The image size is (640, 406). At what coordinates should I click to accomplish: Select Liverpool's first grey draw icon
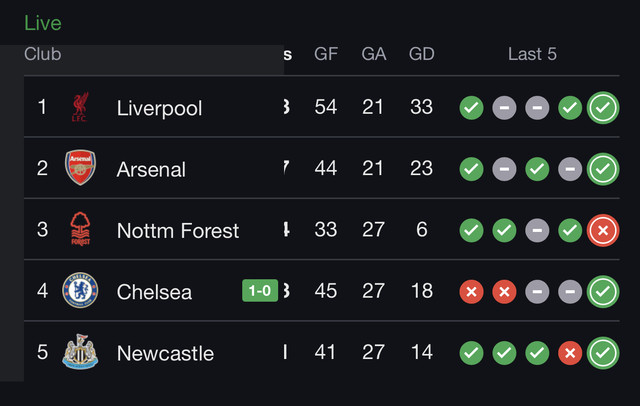tap(504, 108)
